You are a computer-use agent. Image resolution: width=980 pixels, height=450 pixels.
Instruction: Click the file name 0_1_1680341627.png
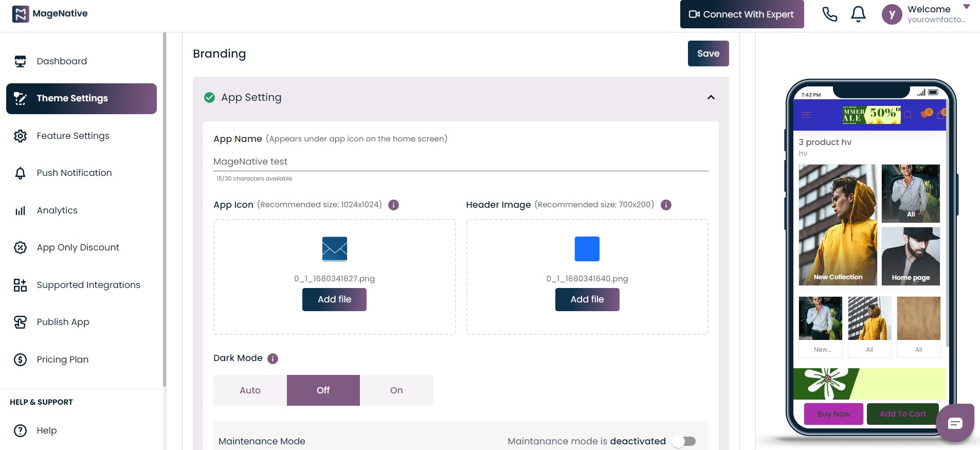334,279
